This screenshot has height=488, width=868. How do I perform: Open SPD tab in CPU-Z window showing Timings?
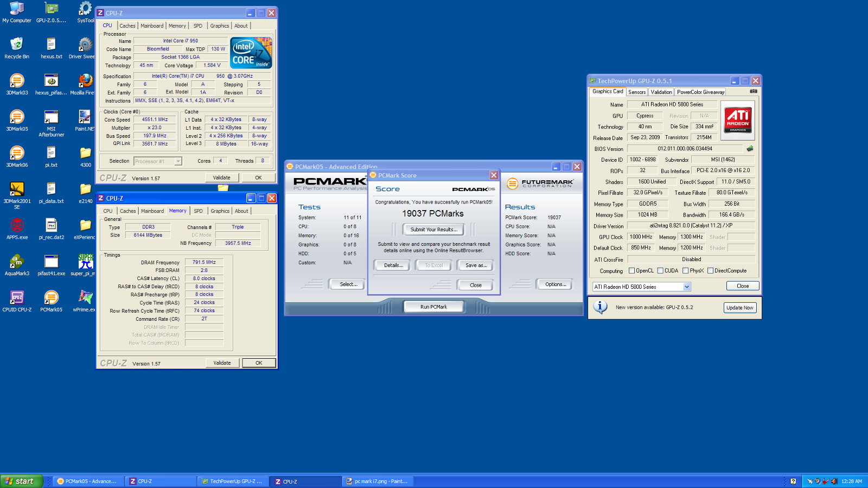[199, 211]
